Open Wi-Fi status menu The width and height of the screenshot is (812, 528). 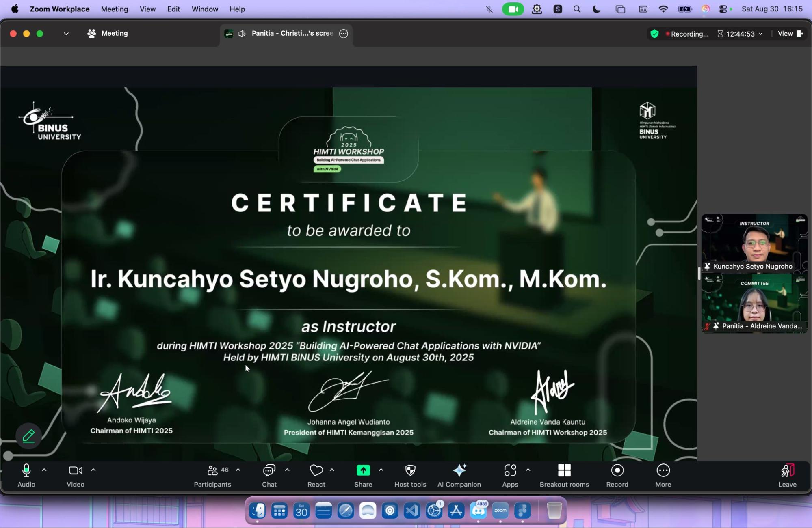pos(663,9)
